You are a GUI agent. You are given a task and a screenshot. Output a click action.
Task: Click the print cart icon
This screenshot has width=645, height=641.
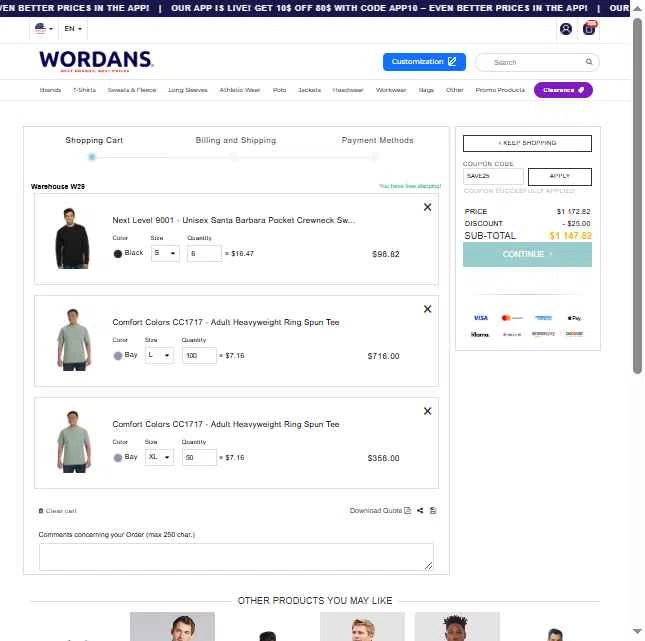(433, 511)
